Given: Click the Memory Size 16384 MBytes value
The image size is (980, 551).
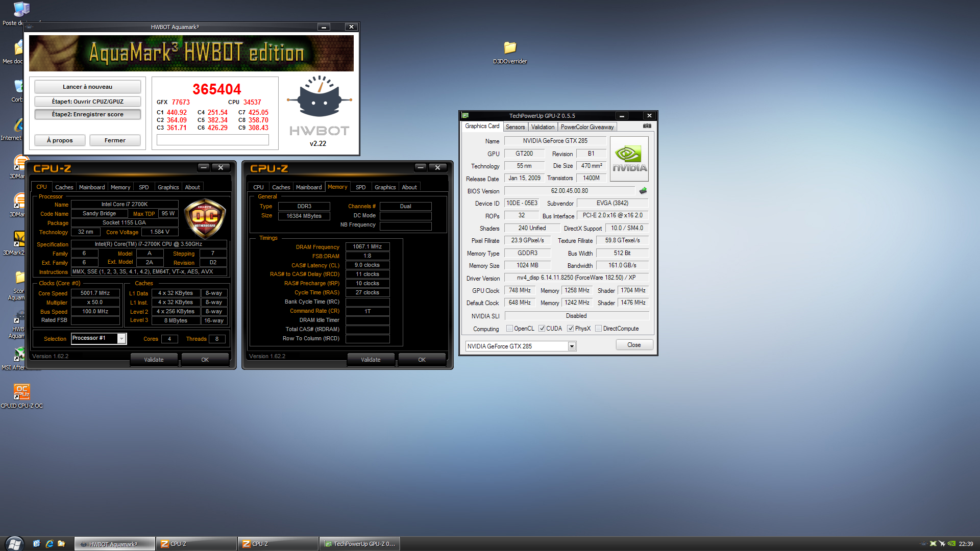Looking at the screenshot, I should pos(304,216).
